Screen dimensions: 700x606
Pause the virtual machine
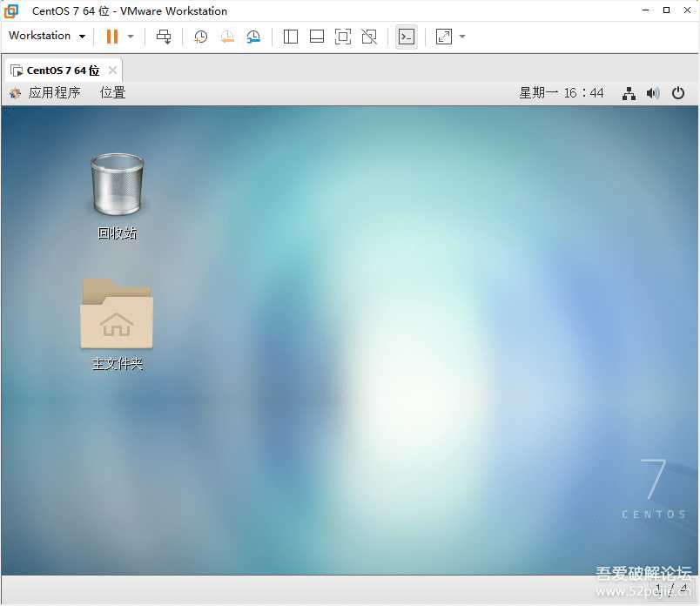click(x=112, y=37)
